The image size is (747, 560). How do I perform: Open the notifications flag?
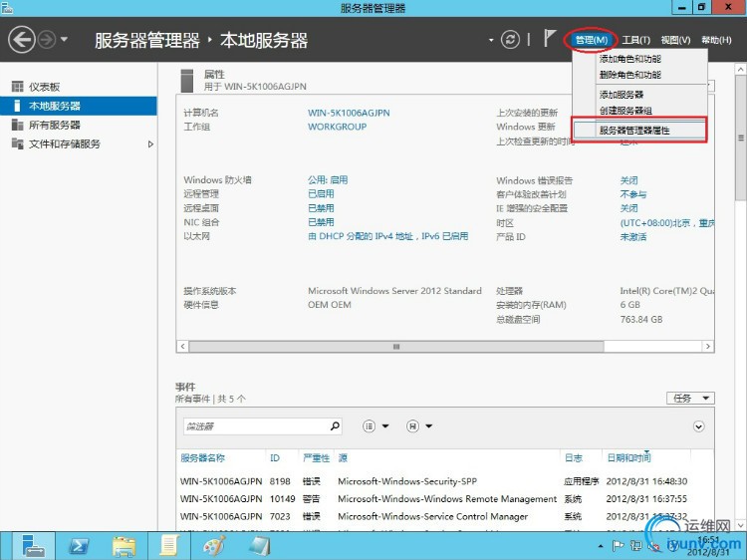click(x=549, y=38)
